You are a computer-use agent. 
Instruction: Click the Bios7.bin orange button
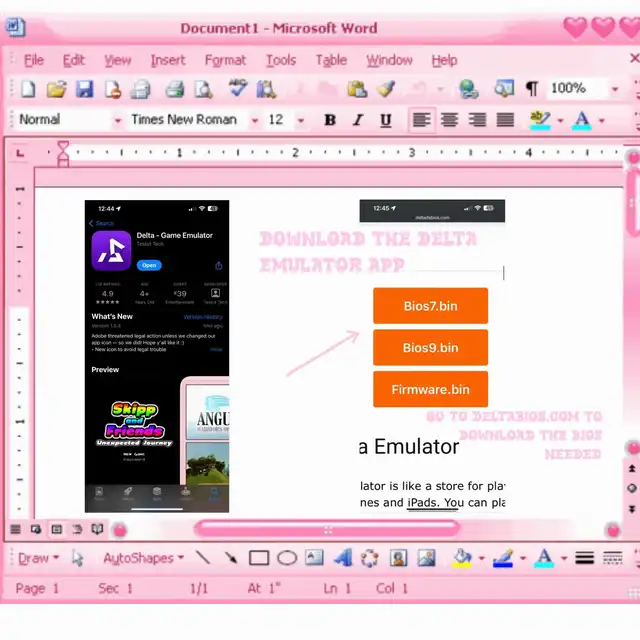point(430,306)
